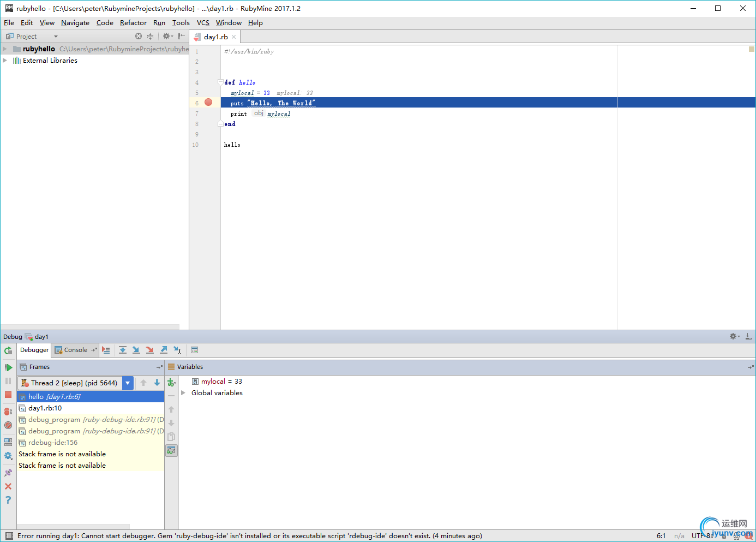This screenshot has width=756, height=542.
Task: Expand Global variables node
Action: coord(183,393)
